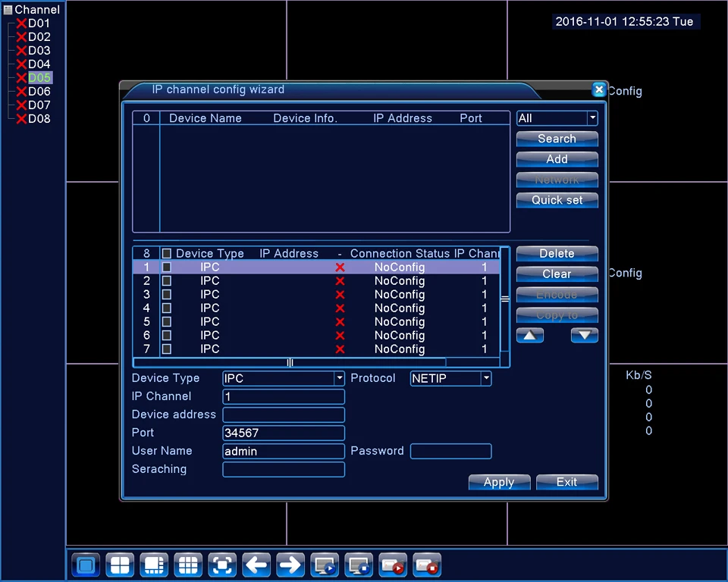This screenshot has height=582, width=728.
Task: Click the greyed Copy to button
Action: click(557, 314)
